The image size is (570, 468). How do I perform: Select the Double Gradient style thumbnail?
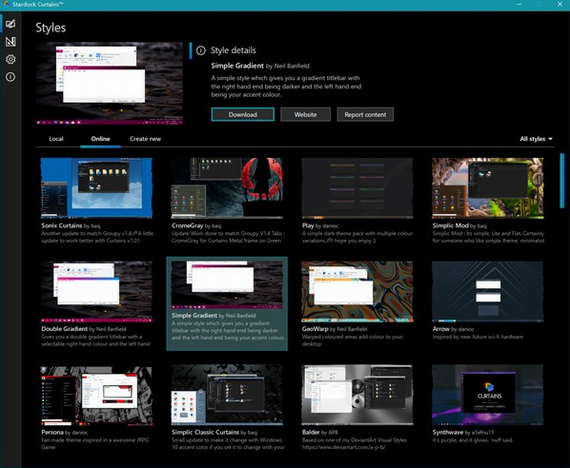(x=96, y=291)
